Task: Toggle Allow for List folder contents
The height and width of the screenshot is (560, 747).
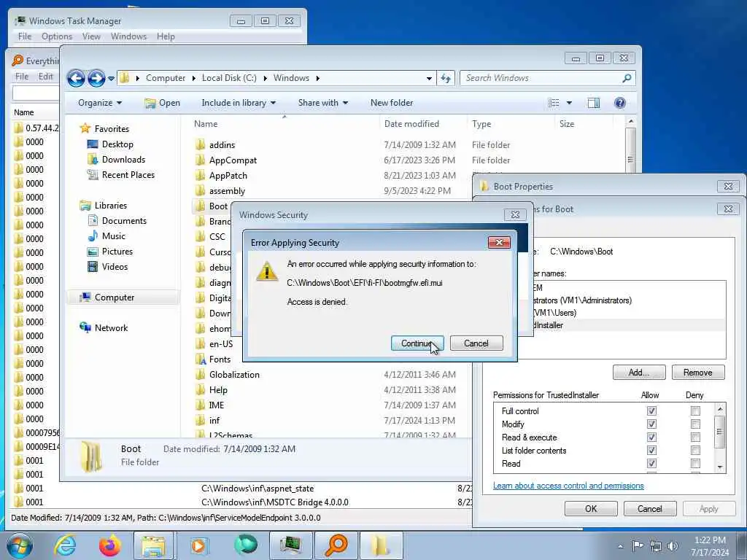Action: point(651,450)
